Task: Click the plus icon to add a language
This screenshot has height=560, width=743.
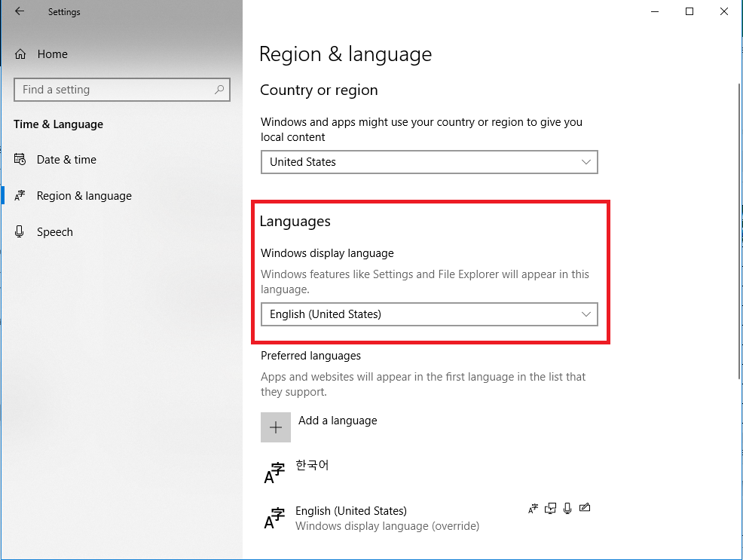Action: pos(276,427)
